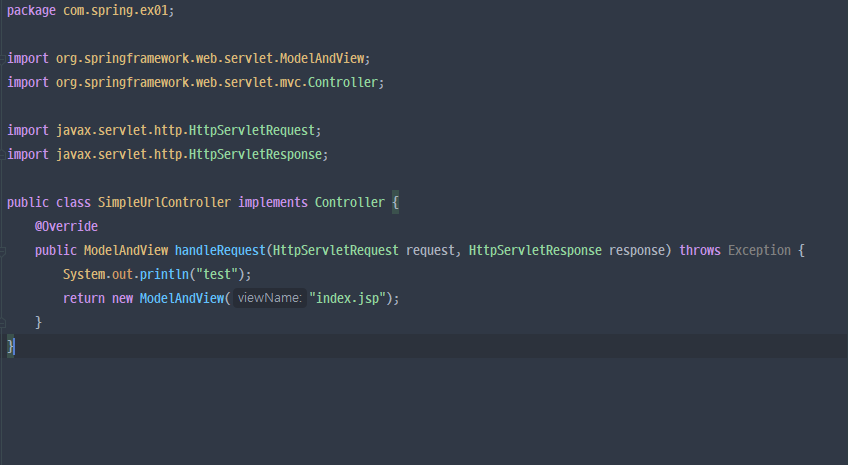Click the throws keyword
This screenshot has width=848, height=465.
click(x=700, y=250)
